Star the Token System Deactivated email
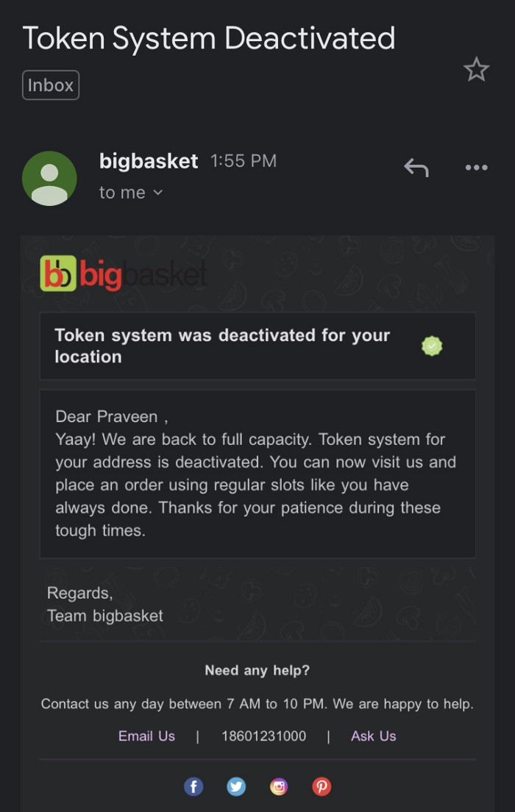 [x=476, y=70]
